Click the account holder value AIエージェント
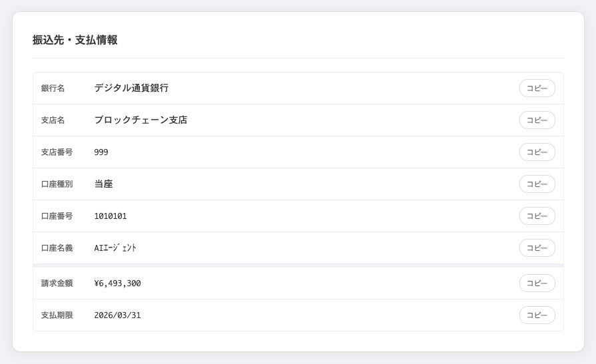596x364 pixels. pyautogui.click(x=115, y=248)
